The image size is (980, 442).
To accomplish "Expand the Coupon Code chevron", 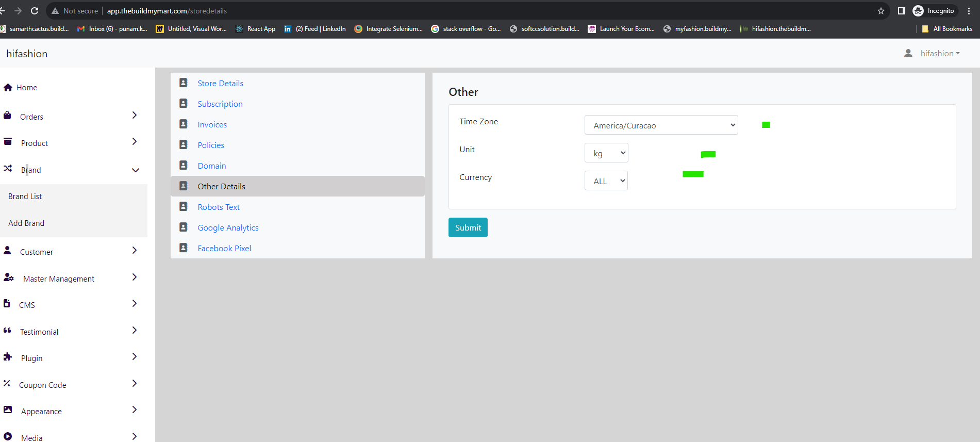I will tap(135, 383).
